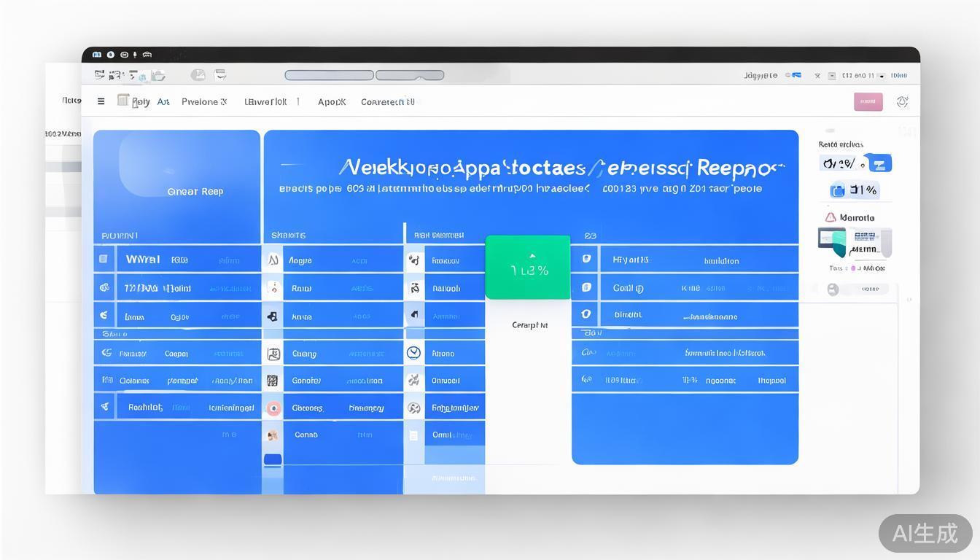
Task: Expand the up arrow on the green percentage card
Action: click(x=532, y=256)
